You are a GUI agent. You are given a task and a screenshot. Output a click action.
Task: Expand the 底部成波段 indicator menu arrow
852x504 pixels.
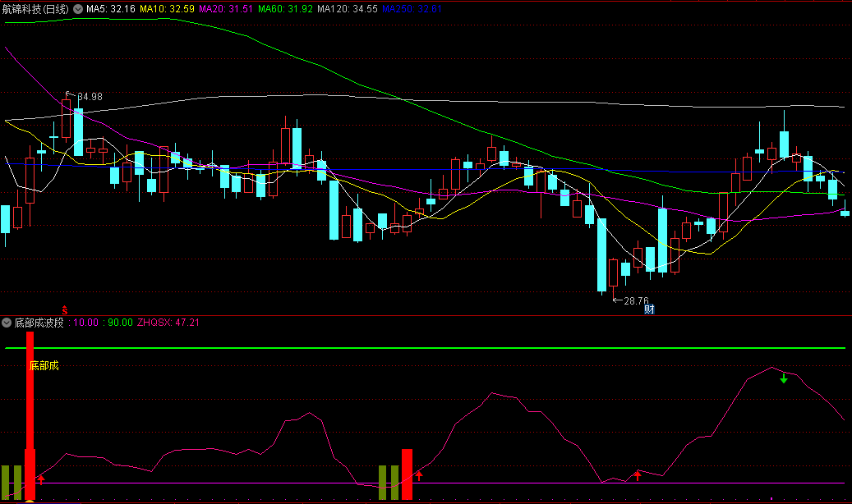(7, 323)
